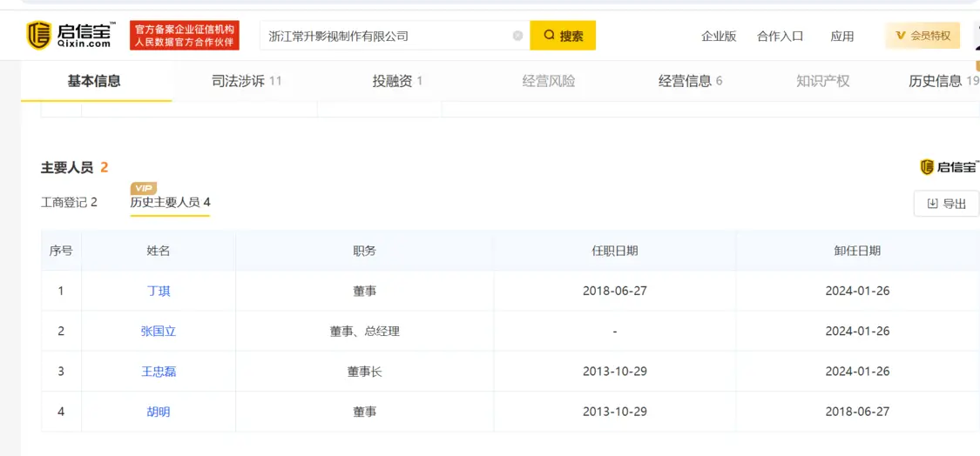Select the 工商登记 2 sub-tab

(x=69, y=202)
